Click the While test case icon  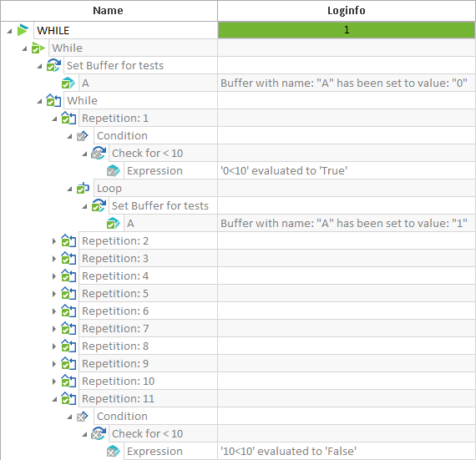click(38, 48)
